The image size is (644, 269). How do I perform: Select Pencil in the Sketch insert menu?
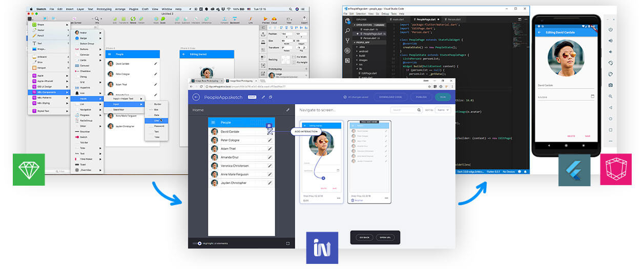(49, 35)
